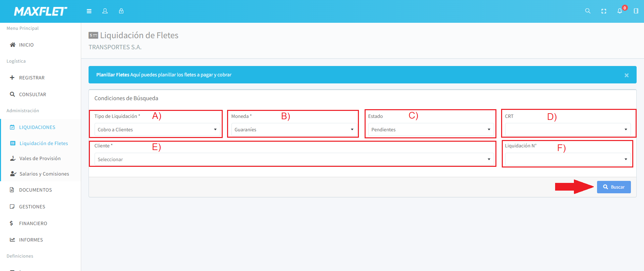Expand the FINANCIERO sidebar menu
Viewport: 644px width, 271px height.
[x=33, y=223]
